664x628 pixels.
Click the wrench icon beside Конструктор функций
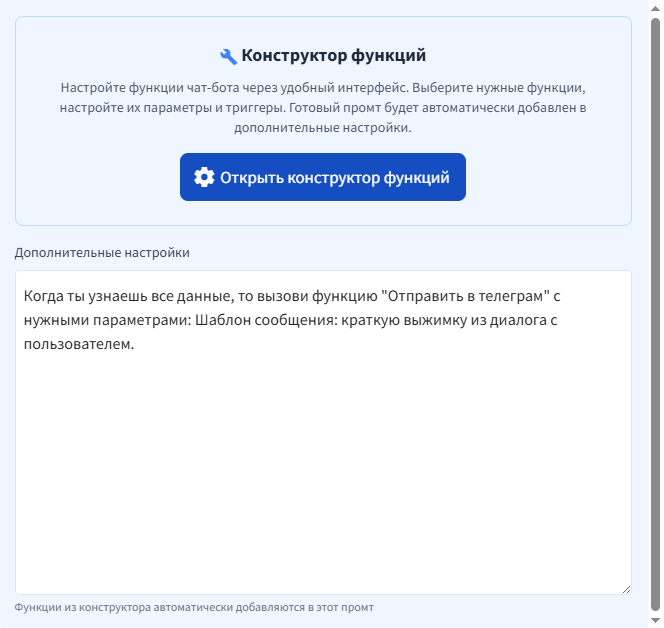coord(228,56)
